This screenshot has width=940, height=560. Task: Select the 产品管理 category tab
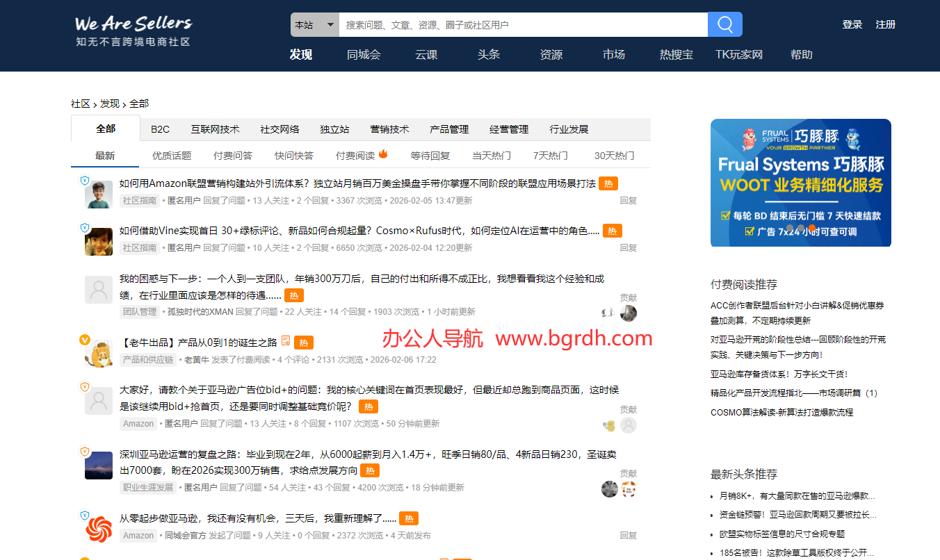449,129
